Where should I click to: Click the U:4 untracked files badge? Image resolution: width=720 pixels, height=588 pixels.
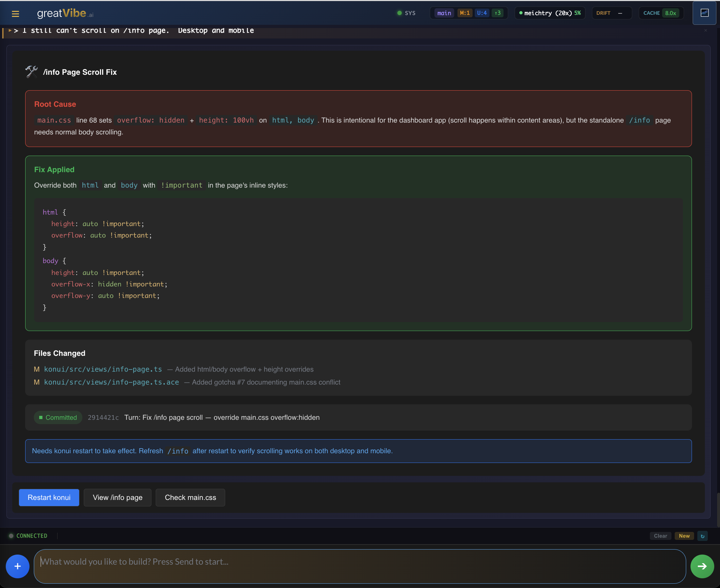pyautogui.click(x=482, y=13)
